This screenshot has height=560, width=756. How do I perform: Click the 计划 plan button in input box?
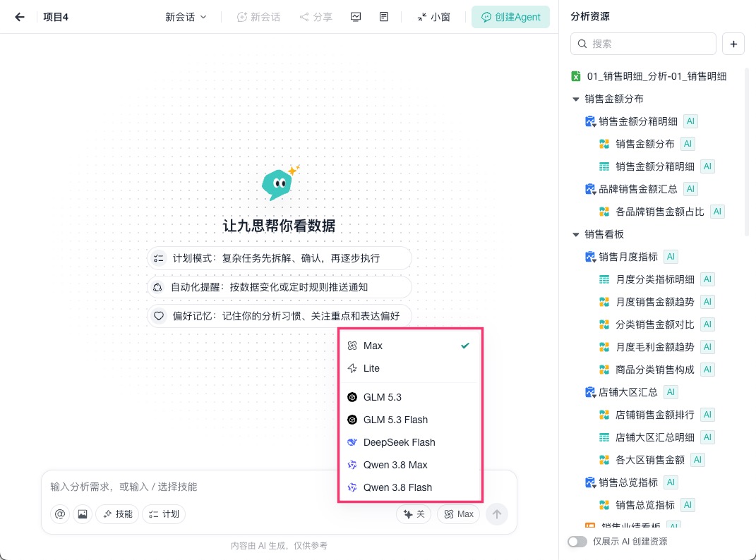[164, 514]
